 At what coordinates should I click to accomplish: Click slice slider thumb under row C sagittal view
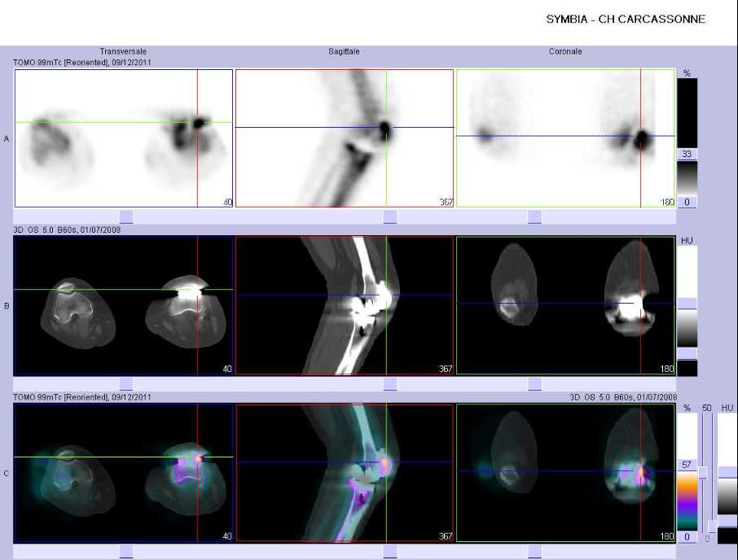[389, 552]
